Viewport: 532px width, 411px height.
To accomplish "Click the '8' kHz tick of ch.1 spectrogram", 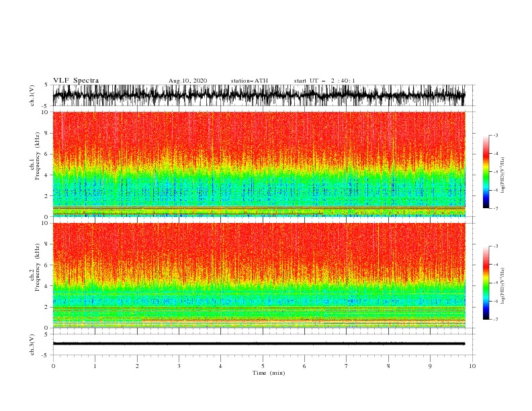I will point(48,133).
